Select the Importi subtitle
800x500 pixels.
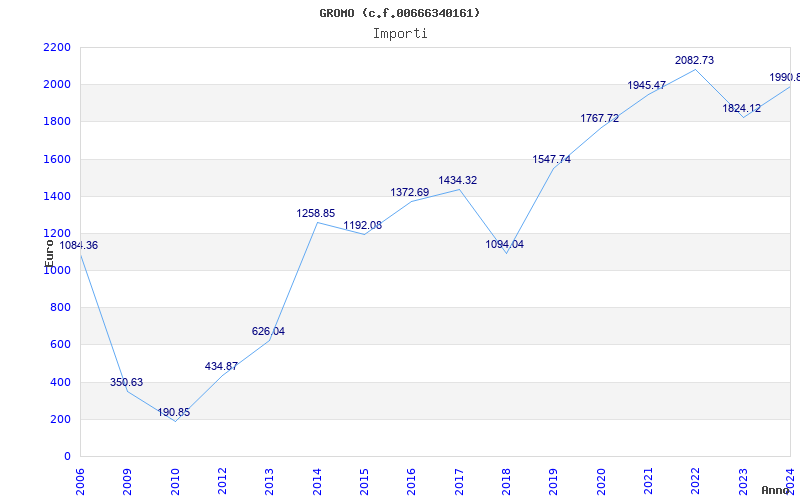coord(400,34)
